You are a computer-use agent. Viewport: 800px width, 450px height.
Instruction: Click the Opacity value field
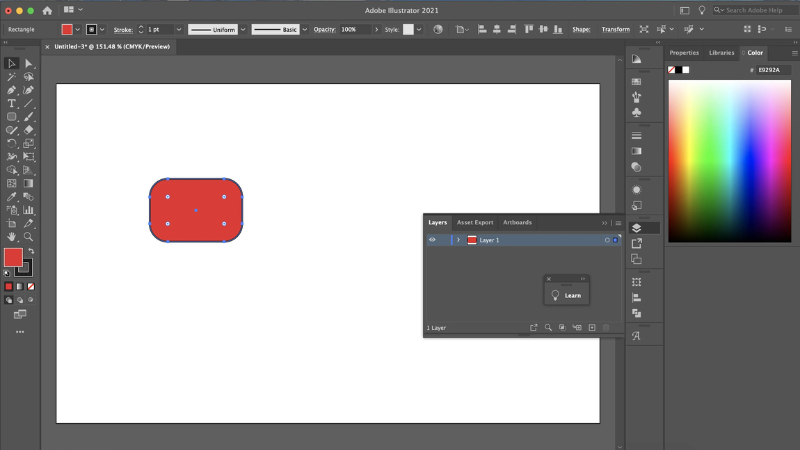[x=352, y=30]
